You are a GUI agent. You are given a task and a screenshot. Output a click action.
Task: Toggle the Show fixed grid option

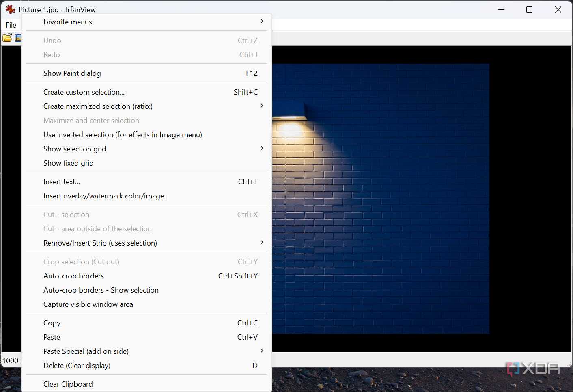146,163
